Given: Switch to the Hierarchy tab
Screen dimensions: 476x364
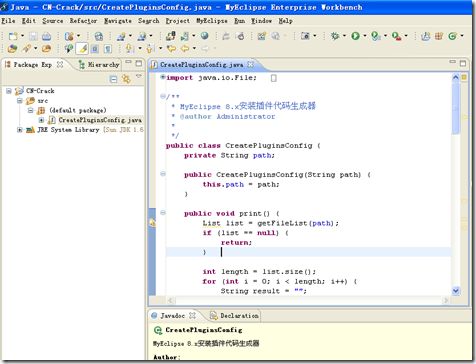Looking at the screenshot, I should coord(99,65).
